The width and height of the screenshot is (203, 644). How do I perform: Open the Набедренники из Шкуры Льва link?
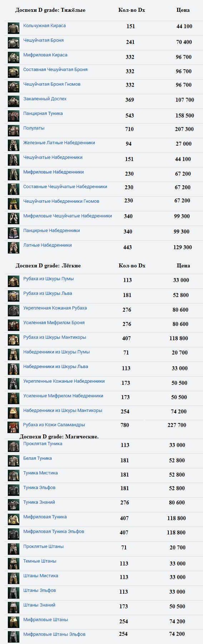coord(55,367)
